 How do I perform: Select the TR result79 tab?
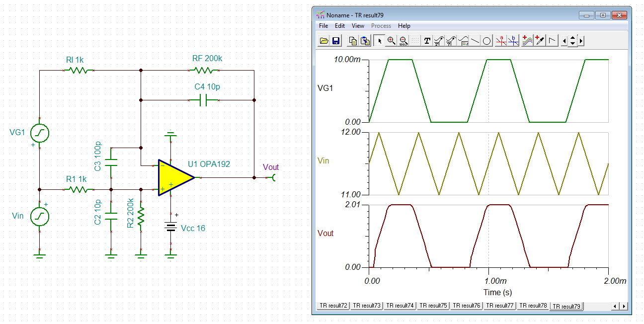click(567, 306)
